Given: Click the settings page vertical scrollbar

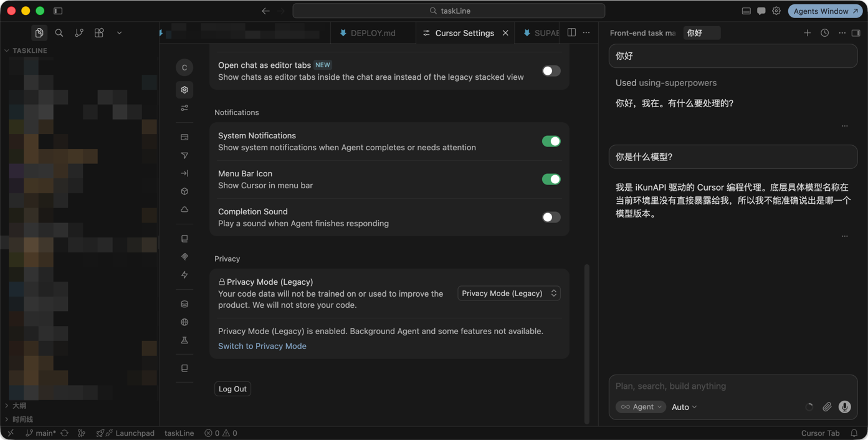Looking at the screenshot, I should point(587,344).
